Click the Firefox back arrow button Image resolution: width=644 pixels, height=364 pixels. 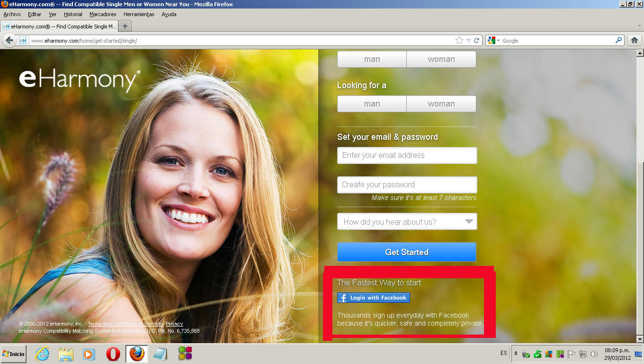click(x=9, y=41)
